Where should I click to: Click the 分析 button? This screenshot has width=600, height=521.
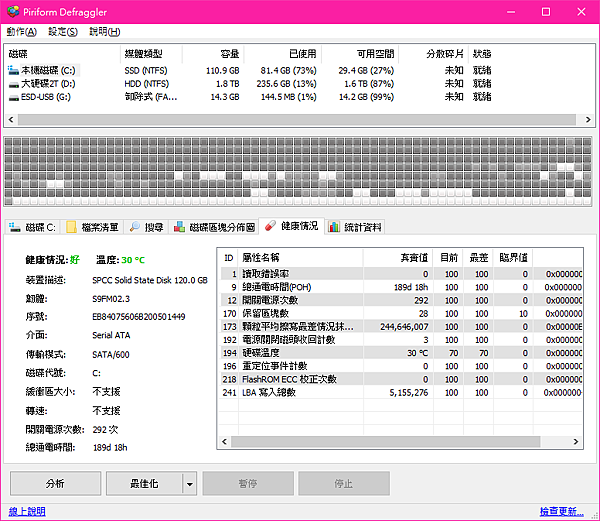click(x=55, y=484)
